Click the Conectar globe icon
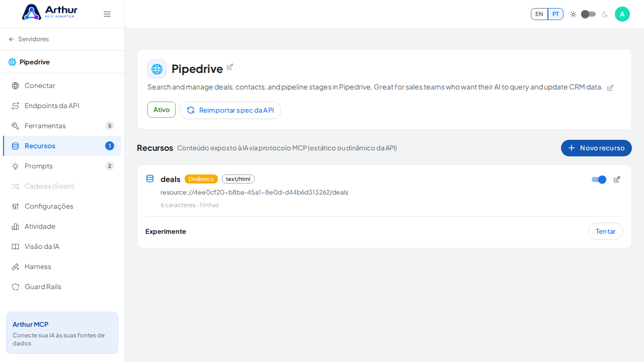 point(15,85)
